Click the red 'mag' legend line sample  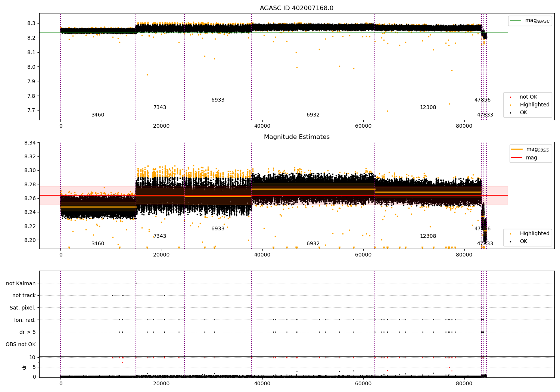click(x=517, y=158)
